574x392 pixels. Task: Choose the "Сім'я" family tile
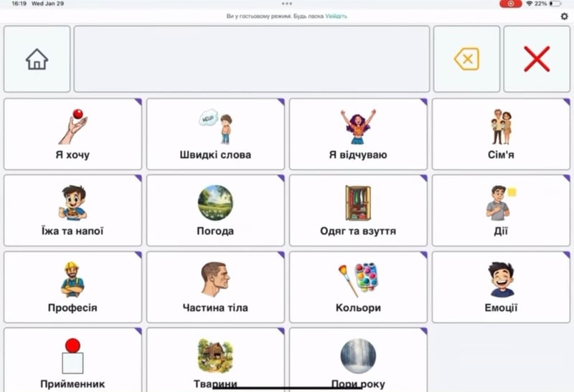click(x=500, y=134)
